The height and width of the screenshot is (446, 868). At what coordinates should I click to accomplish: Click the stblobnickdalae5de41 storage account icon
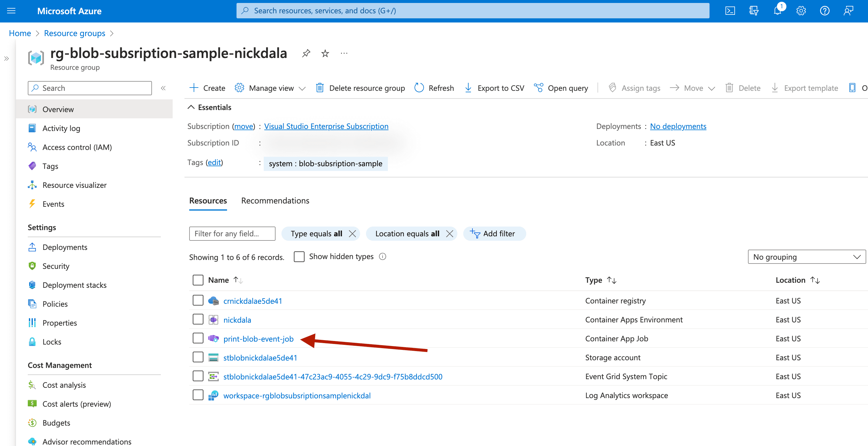[213, 357]
